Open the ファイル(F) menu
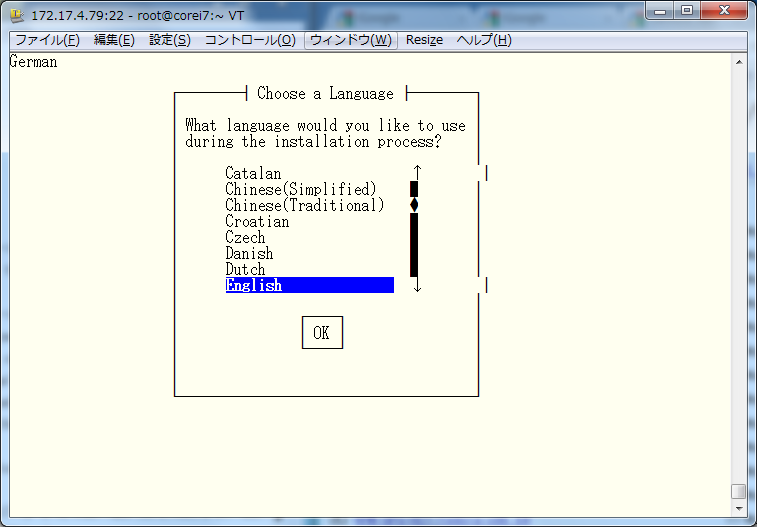The width and height of the screenshot is (757, 527). (47, 40)
